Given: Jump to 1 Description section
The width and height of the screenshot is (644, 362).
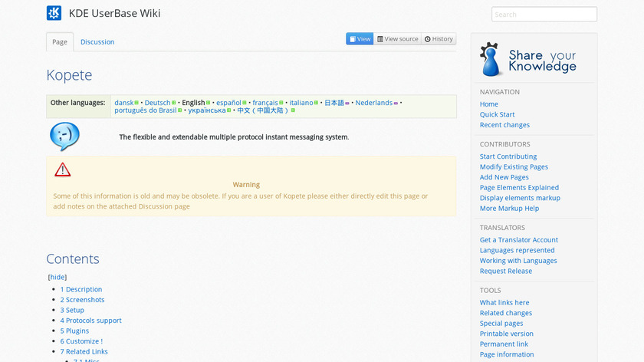Looking at the screenshot, I should point(81,289).
